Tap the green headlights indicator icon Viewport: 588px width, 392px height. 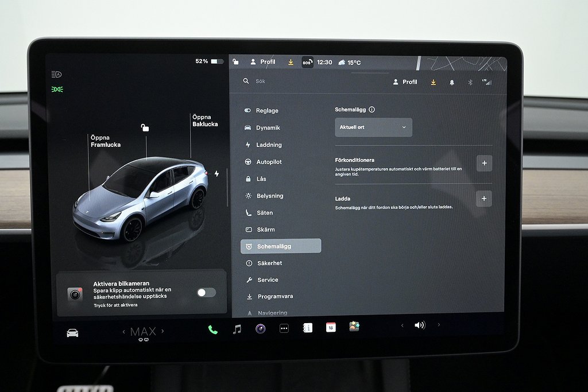pos(57,89)
